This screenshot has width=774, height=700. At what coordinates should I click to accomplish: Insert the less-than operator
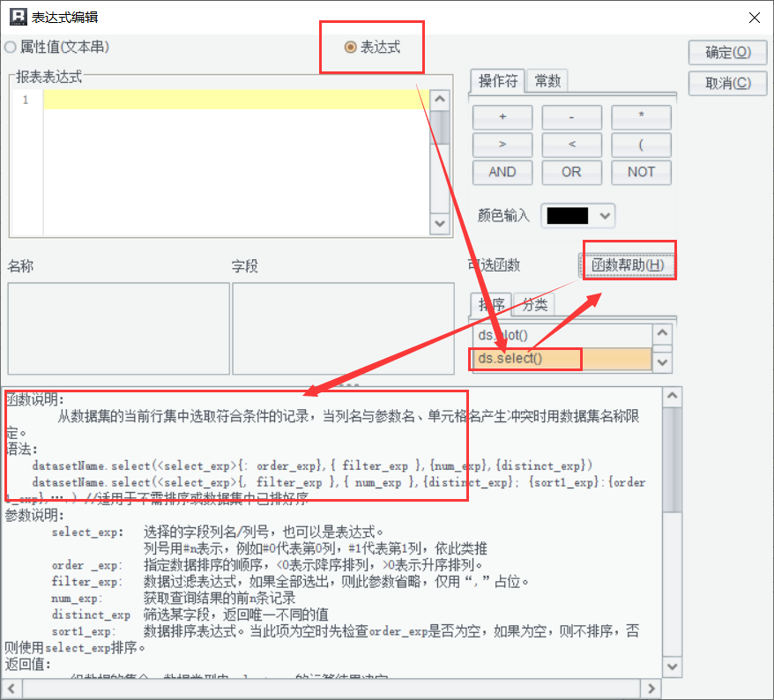point(571,145)
